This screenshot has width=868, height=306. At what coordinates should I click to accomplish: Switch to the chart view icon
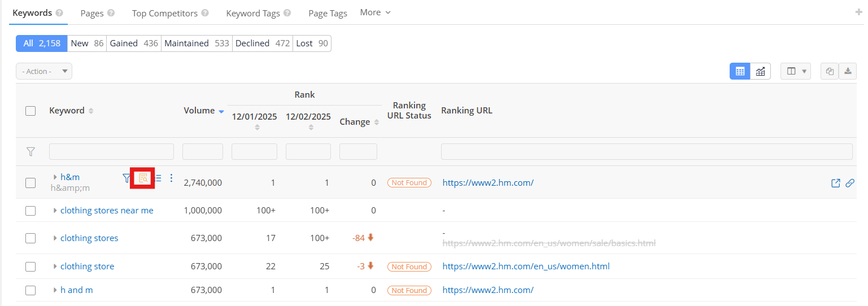click(x=761, y=71)
